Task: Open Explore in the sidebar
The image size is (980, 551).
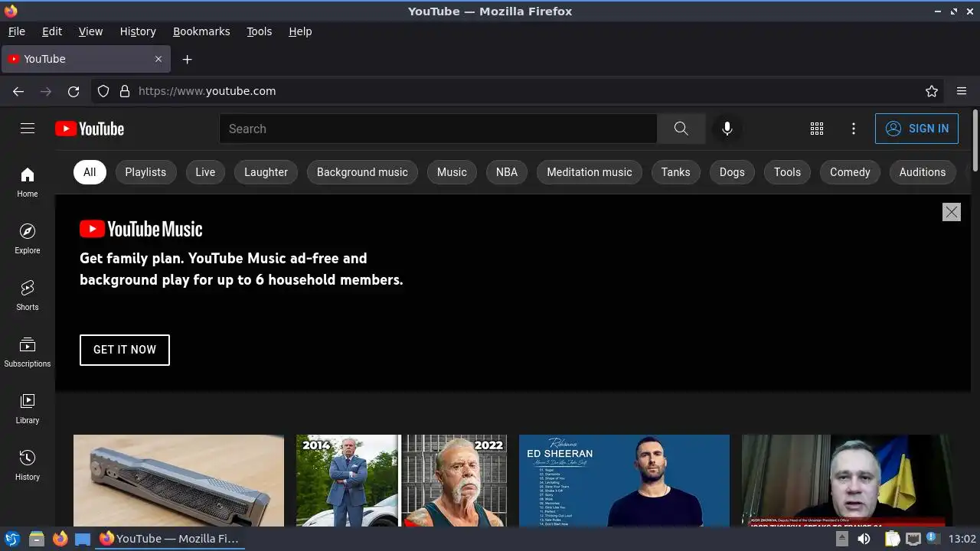Action: [28, 239]
